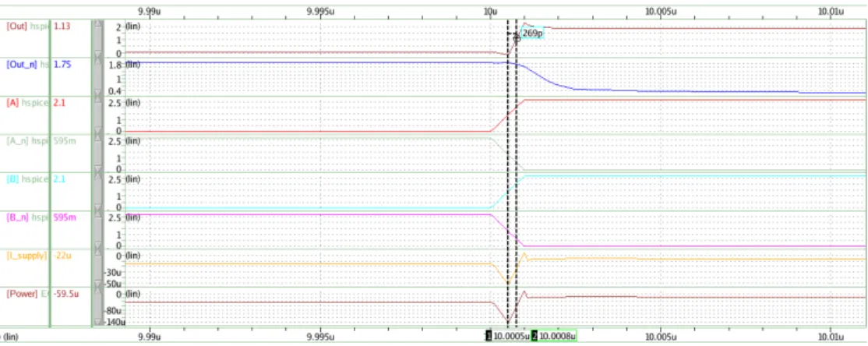This screenshot has height=346, width=868.
Task: Click cursor 1 marker label 10.0005u
Action: pyautogui.click(x=510, y=336)
